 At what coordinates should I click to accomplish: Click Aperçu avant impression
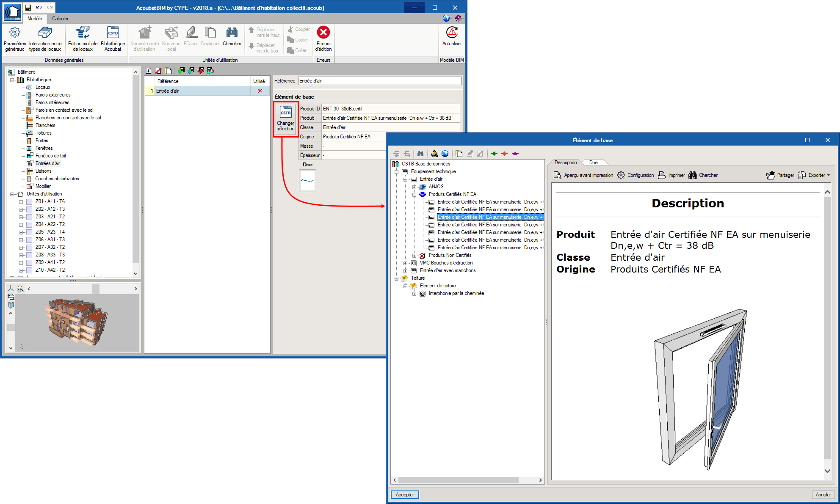tap(583, 175)
